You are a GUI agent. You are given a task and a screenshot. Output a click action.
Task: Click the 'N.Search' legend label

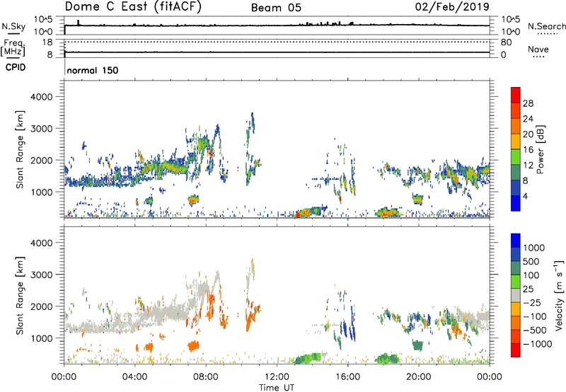tap(546, 26)
